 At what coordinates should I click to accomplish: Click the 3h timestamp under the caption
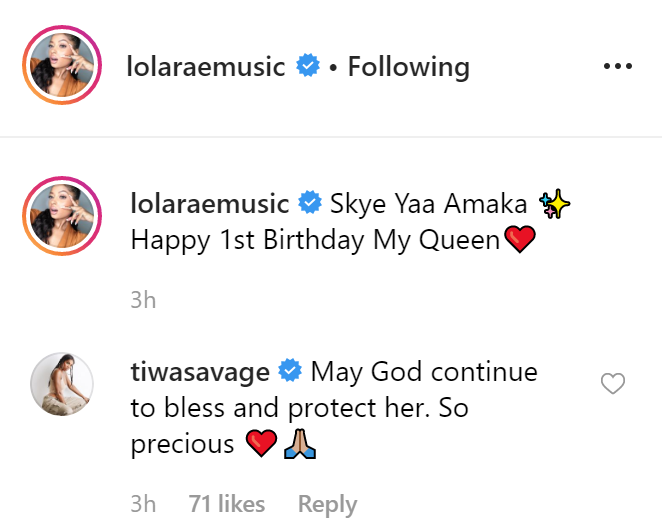[144, 299]
